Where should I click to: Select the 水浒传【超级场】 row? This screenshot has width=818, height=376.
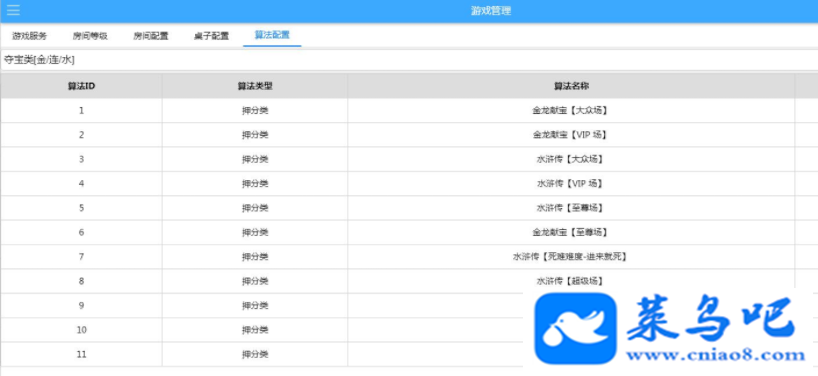click(409, 281)
